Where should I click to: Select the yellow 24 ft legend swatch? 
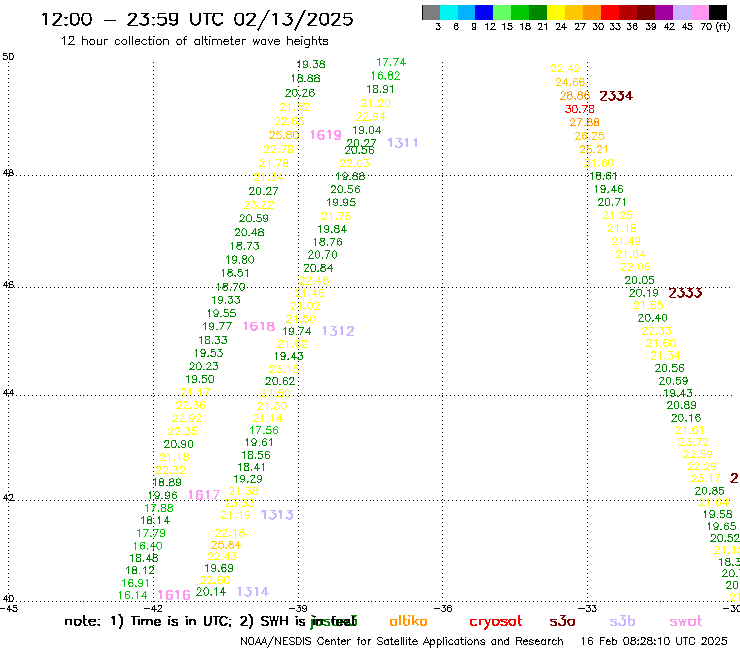pos(556,12)
